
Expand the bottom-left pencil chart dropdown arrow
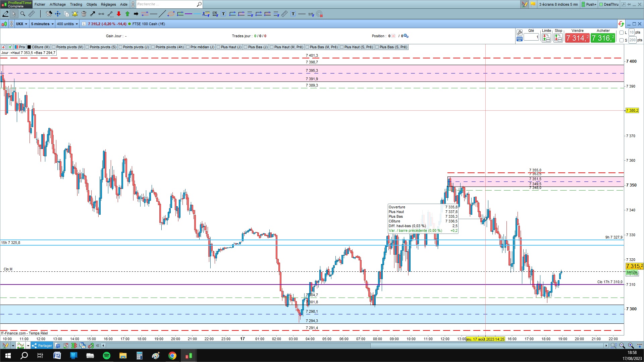13,346
